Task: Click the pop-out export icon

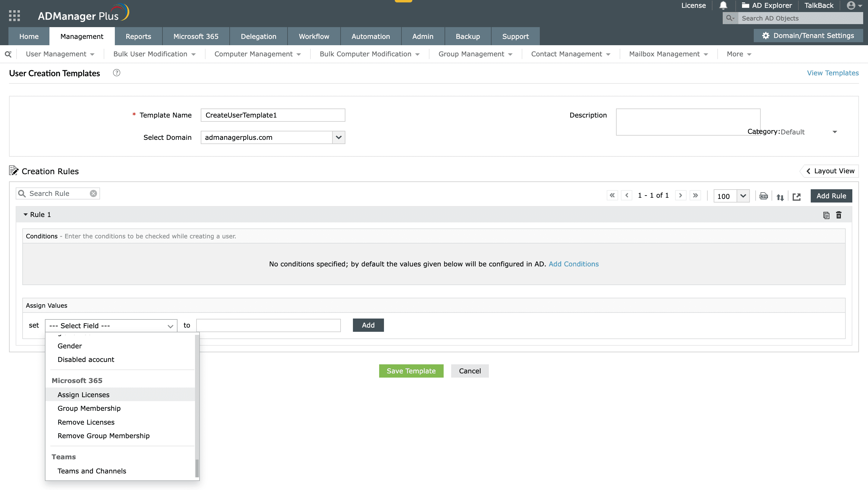Action: (797, 196)
